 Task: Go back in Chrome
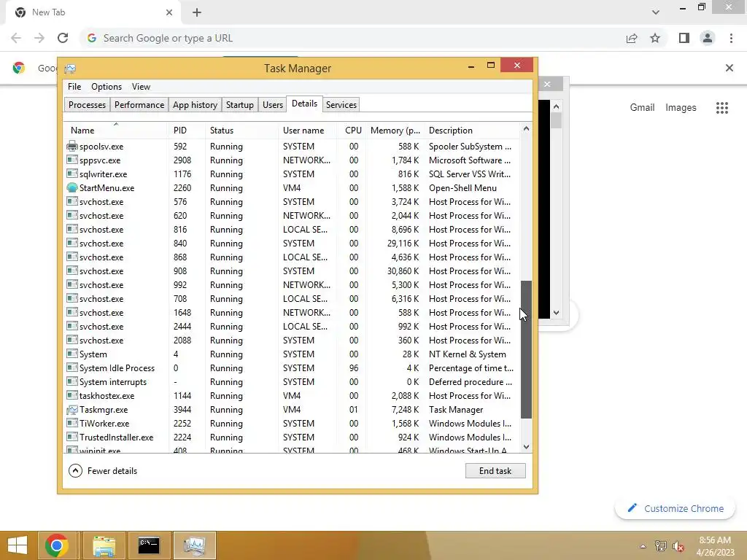[16, 38]
